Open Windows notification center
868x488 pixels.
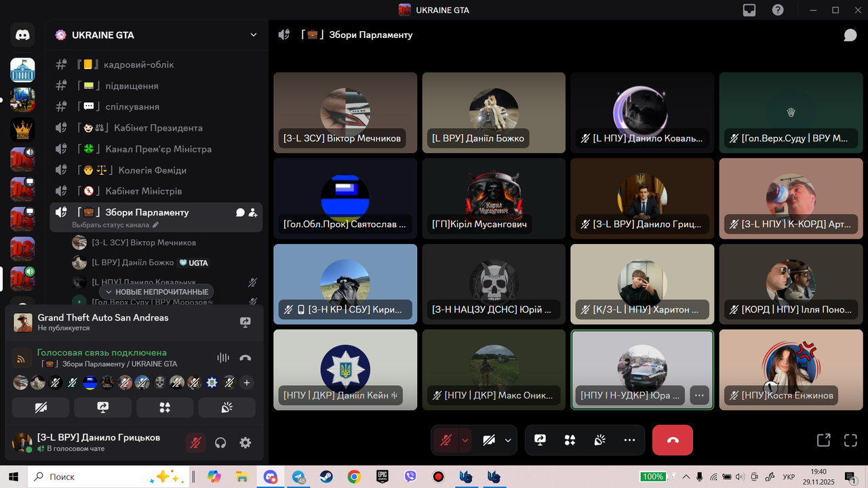[x=850, y=476]
